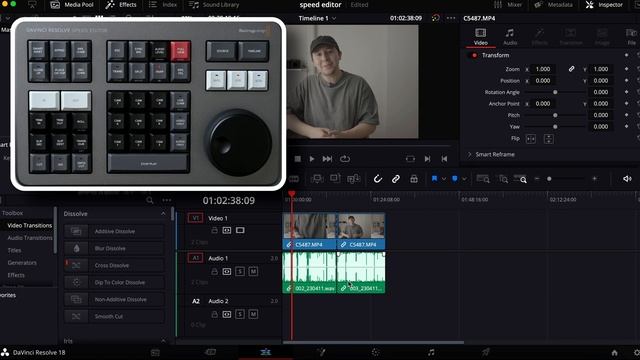Click the timeline zoom-out minus button
The image size is (640, 360).
[x=537, y=179]
